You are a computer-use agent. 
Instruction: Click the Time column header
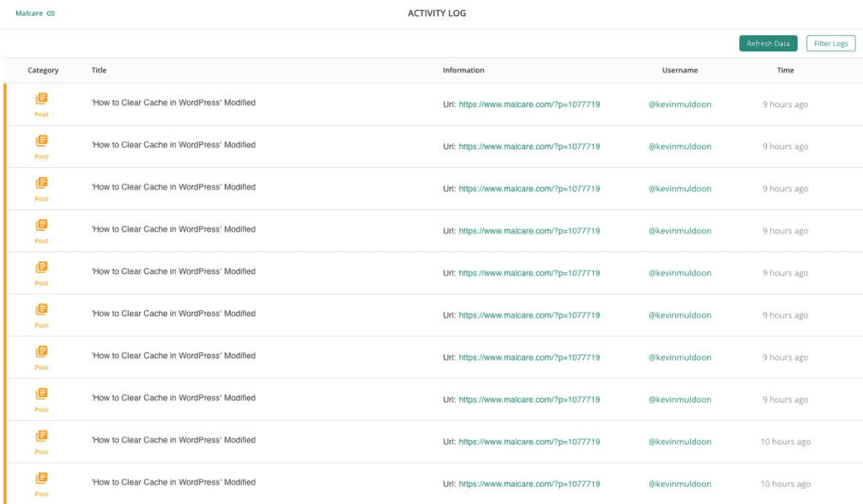click(785, 71)
